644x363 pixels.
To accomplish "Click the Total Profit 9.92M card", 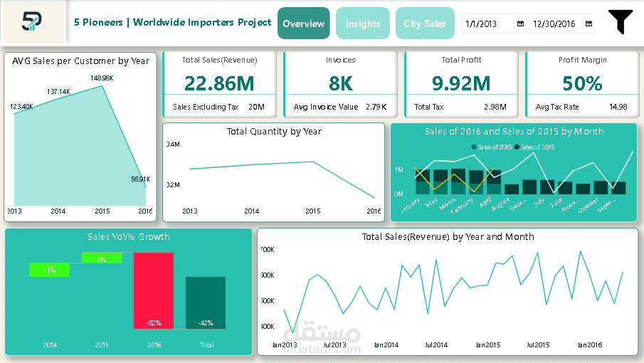I will tap(461, 84).
